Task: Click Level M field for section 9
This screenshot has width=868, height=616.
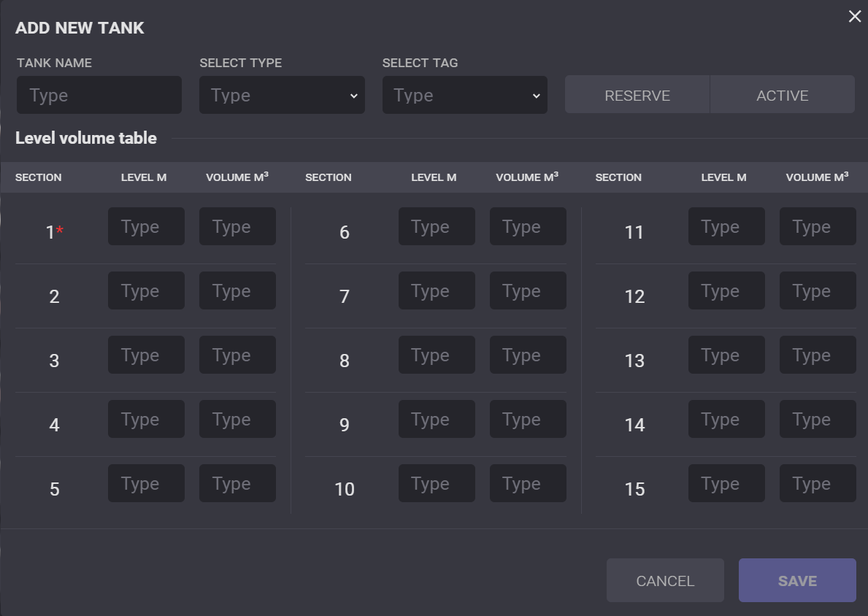Action: pos(437,419)
